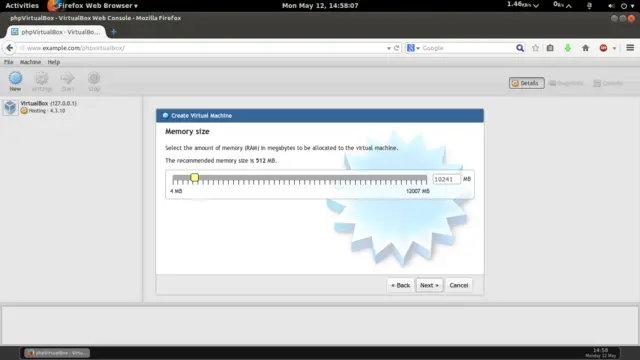The height and width of the screenshot is (360, 640).
Task: Open the Activities overview
Action: click(x=22, y=5)
